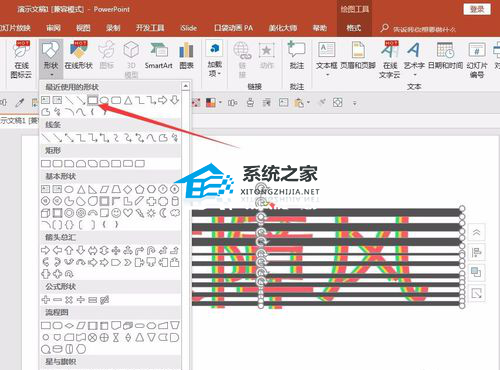Select the frame basic shape
Screen dimensions: 500x370
[x=104, y=201]
